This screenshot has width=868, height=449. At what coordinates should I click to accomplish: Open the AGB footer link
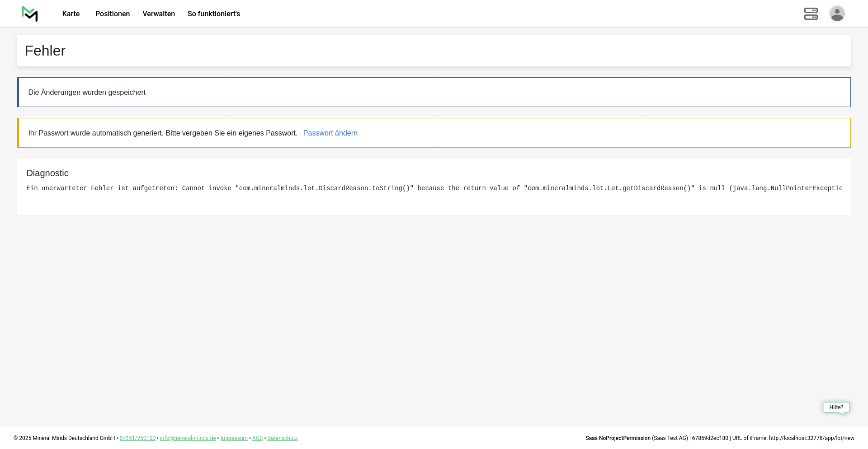pos(257,438)
